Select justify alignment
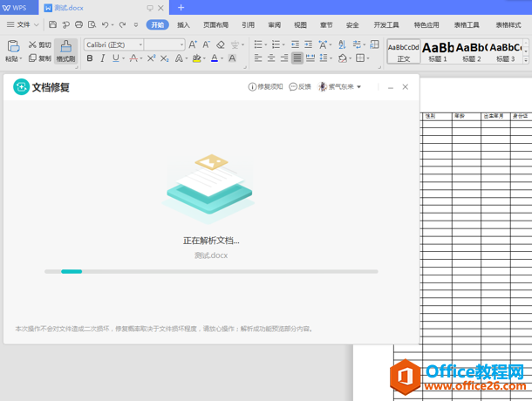532x401 pixels. click(x=297, y=58)
